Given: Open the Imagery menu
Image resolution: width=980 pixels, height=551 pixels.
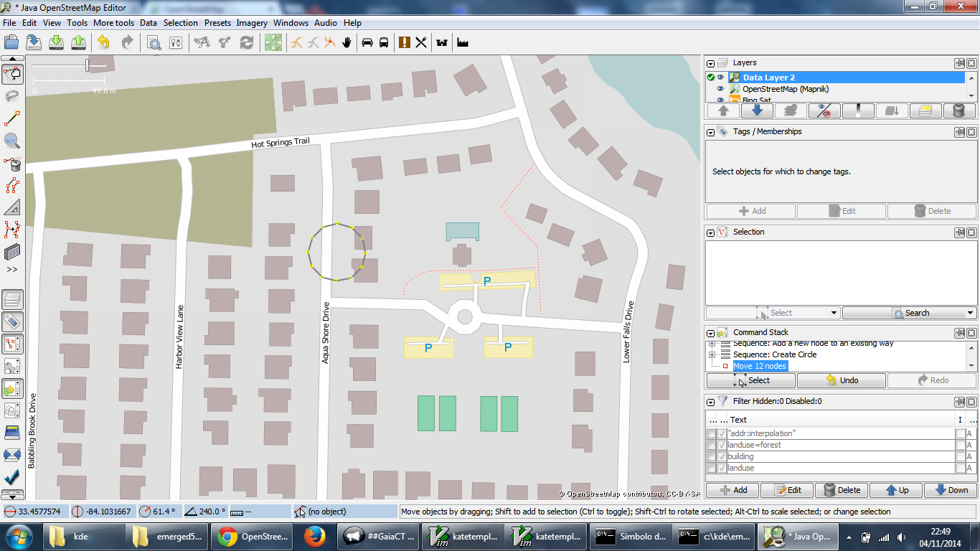Looking at the screenshot, I should tap(252, 23).
